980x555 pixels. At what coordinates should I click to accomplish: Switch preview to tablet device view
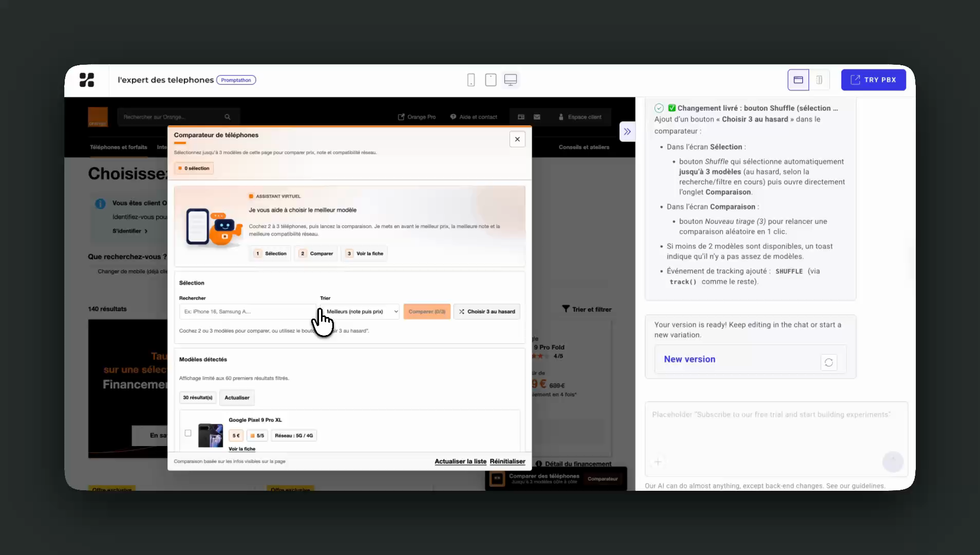pyautogui.click(x=491, y=80)
